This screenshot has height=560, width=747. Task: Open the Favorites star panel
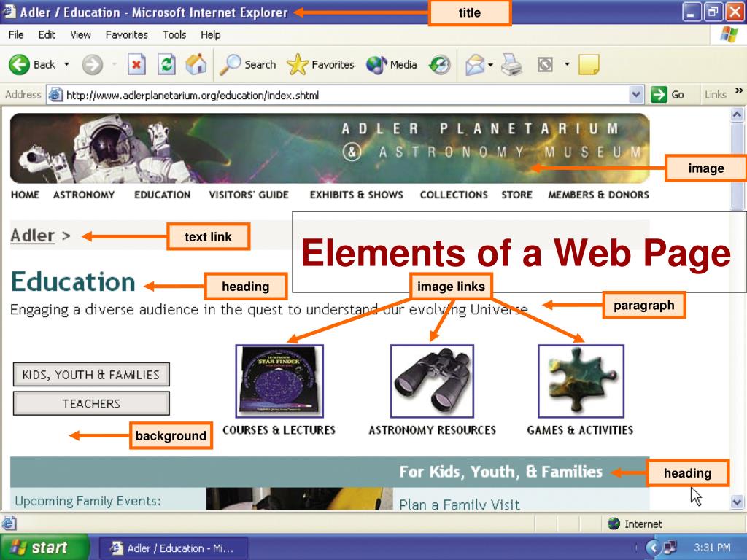coord(298,64)
